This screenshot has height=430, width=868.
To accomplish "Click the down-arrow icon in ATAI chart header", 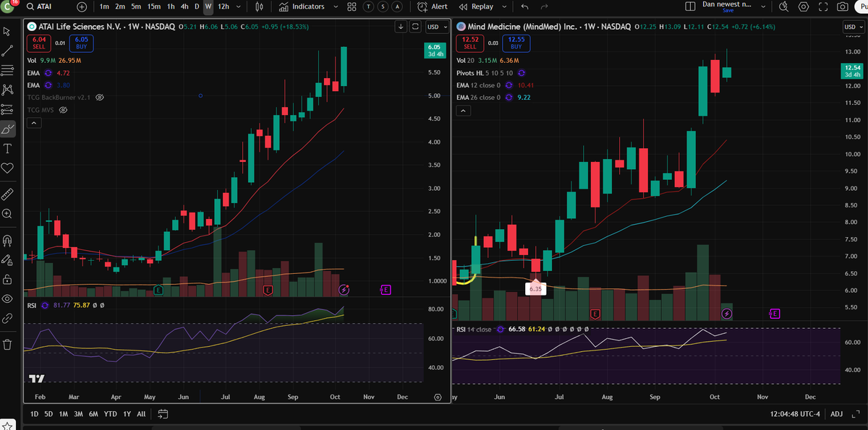I will tap(401, 27).
